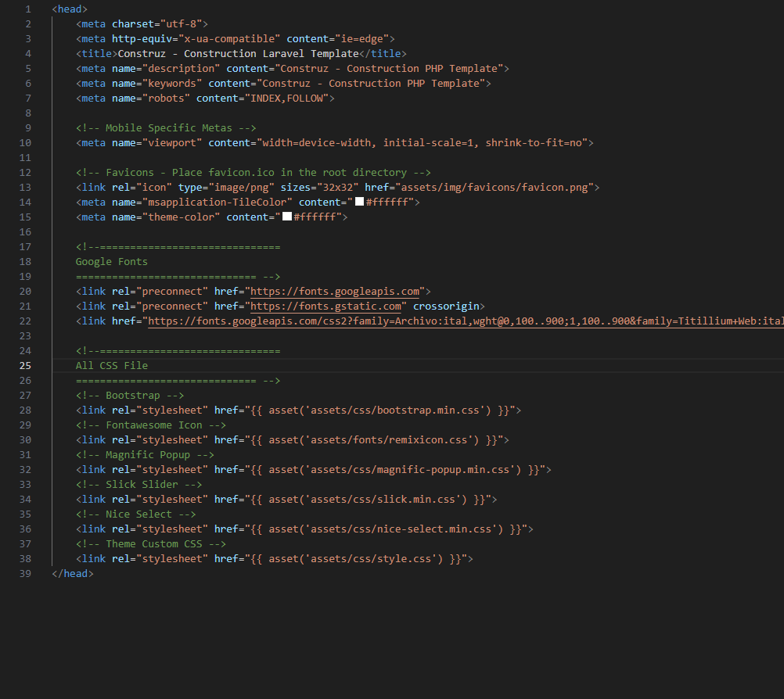
Task: Click the All CSS File comment text
Action: click(110, 365)
